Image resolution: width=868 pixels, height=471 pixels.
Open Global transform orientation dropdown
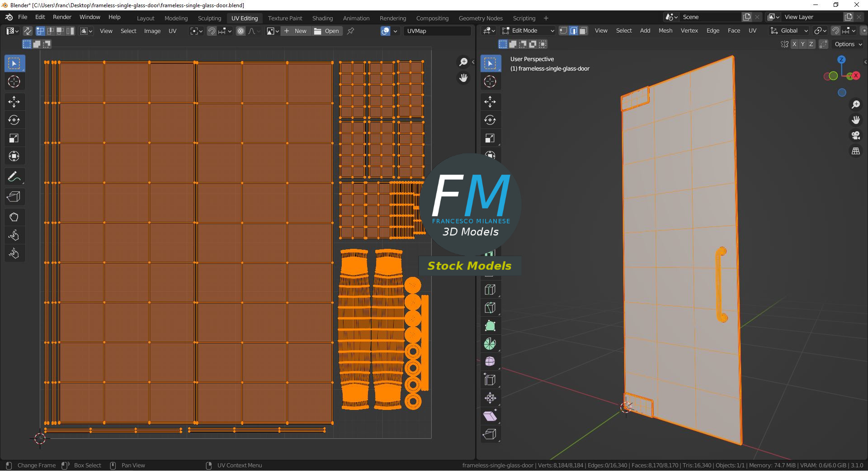point(789,31)
